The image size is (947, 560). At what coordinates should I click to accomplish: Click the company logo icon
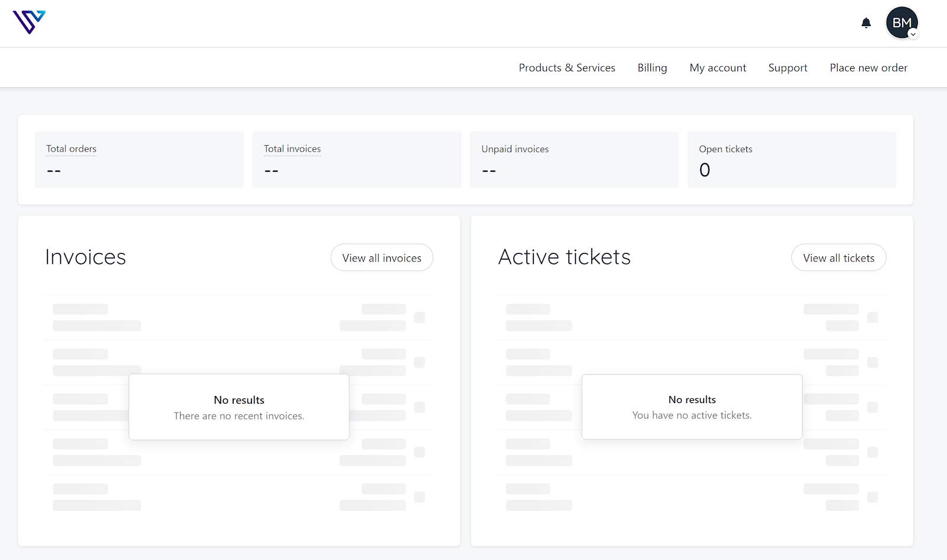pyautogui.click(x=29, y=22)
